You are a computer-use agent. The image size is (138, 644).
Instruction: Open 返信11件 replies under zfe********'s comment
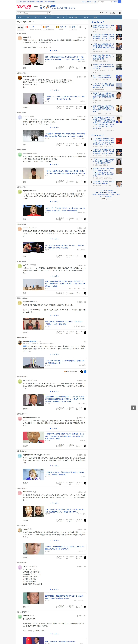click(26, 607)
